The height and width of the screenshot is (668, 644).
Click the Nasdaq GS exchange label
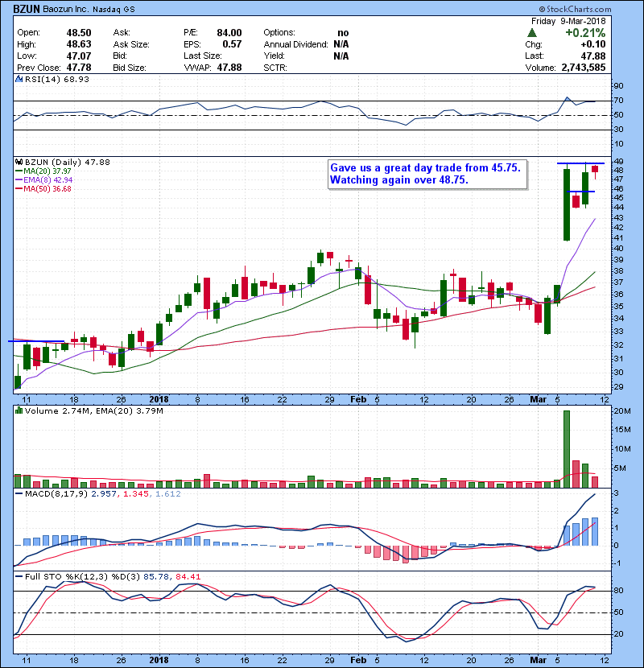pyautogui.click(x=114, y=10)
